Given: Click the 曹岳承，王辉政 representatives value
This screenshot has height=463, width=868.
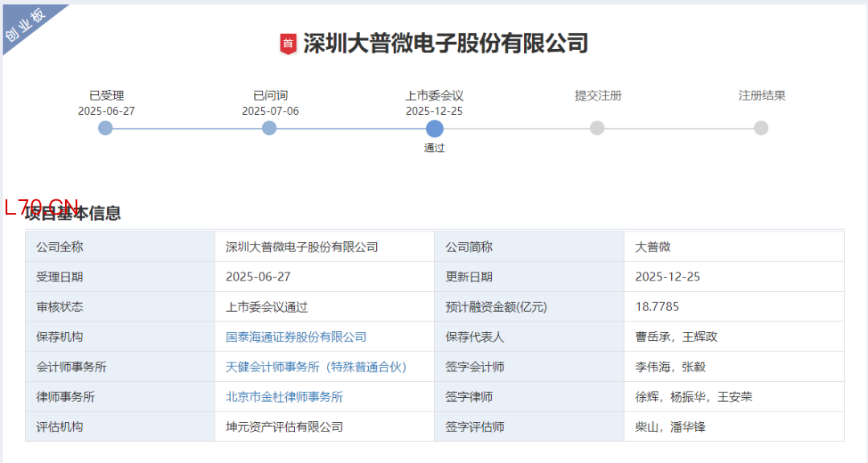Looking at the screenshot, I should (x=676, y=337).
